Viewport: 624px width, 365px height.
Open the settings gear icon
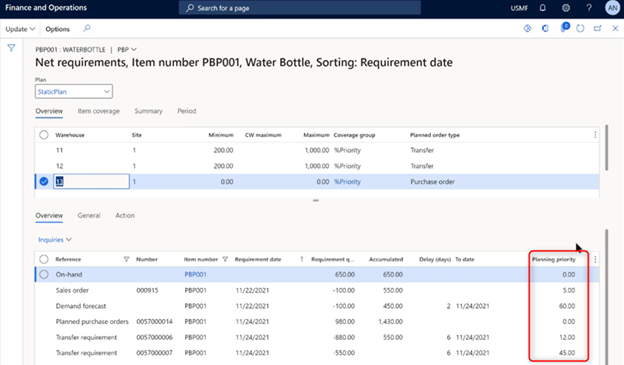[x=566, y=8]
